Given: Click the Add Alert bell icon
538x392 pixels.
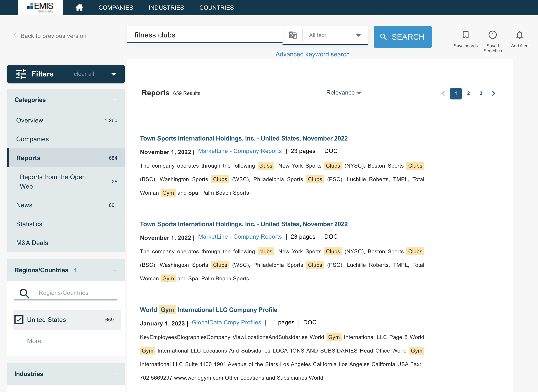Looking at the screenshot, I should coord(520,35).
